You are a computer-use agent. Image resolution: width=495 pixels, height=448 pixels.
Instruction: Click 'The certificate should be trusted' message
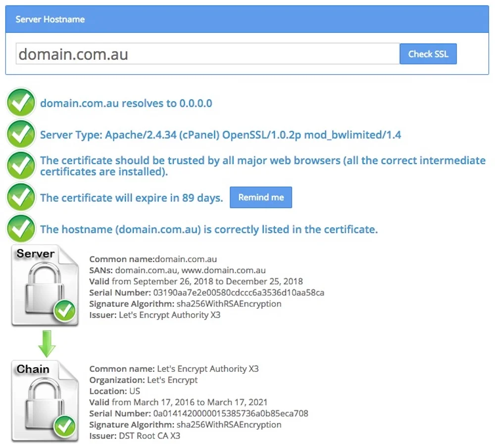click(x=263, y=166)
